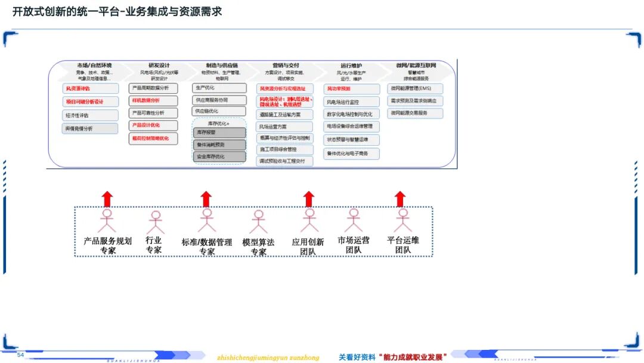
Task: Select the 经济性评估 box
Action: coord(91,115)
